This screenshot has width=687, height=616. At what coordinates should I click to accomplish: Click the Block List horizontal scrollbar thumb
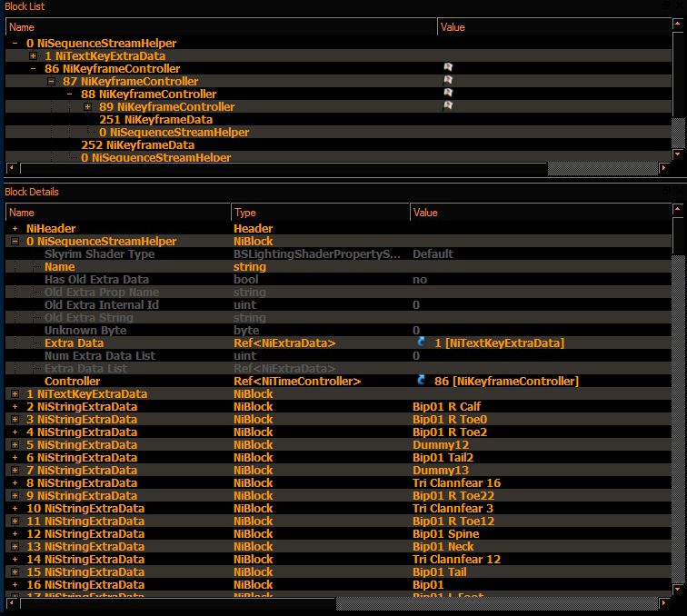284,168
